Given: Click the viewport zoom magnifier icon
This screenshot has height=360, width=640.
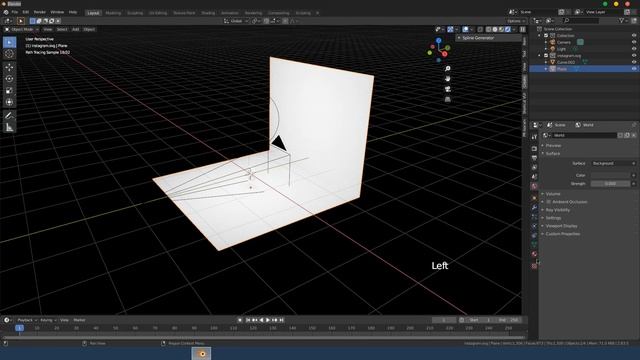Looking at the screenshot, I should (x=447, y=69).
